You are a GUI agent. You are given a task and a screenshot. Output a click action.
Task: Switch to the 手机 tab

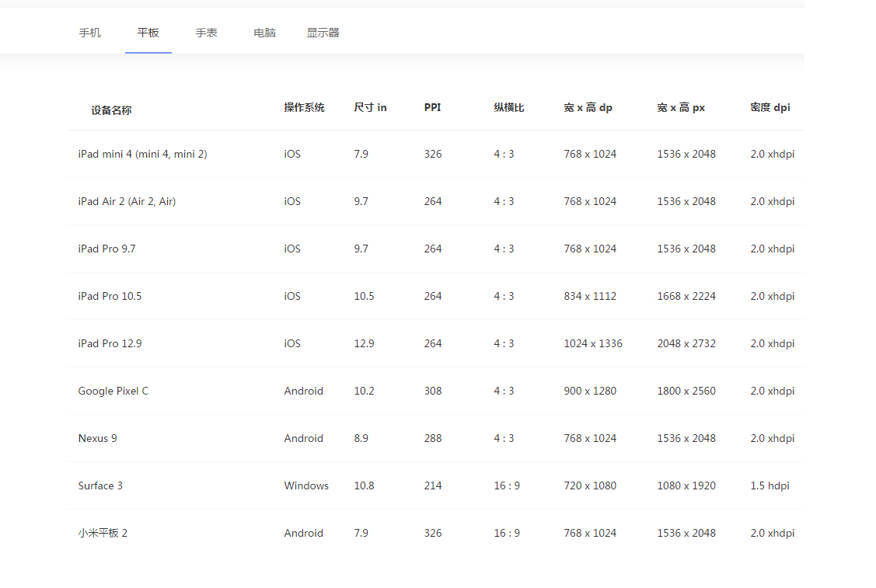coord(89,33)
